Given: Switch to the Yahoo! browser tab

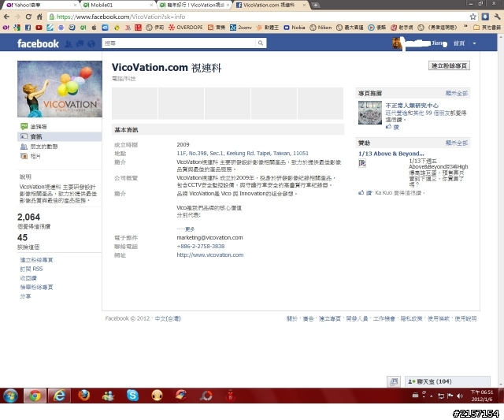Looking at the screenshot, I should 41,6.
